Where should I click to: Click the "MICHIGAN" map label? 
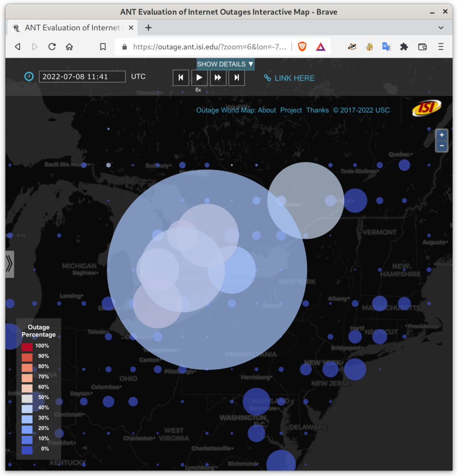coord(79,266)
